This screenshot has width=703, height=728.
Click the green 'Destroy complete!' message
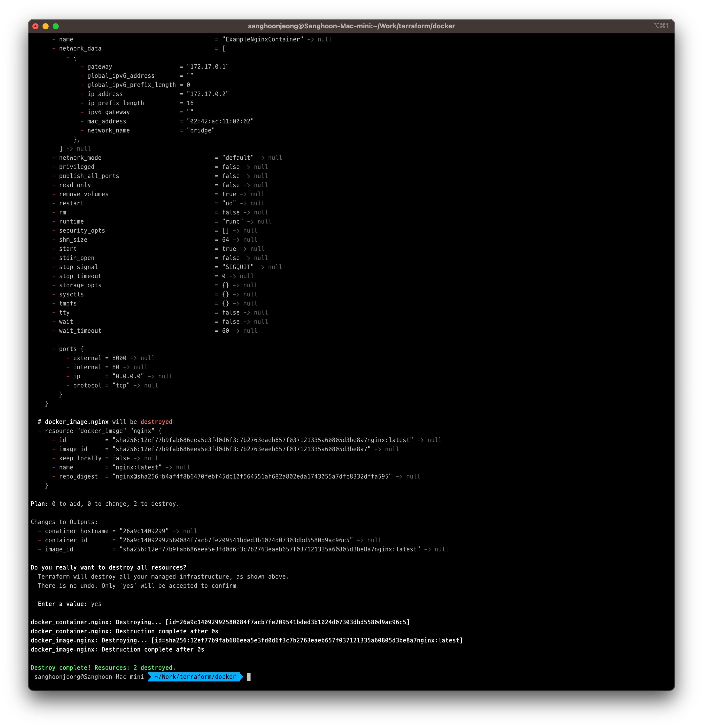[x=103, y=668]
